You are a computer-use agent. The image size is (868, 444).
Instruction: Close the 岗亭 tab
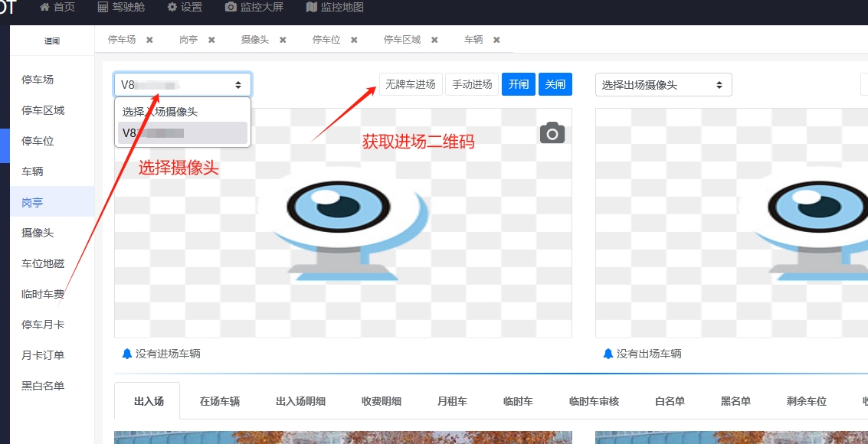[211, 40]
